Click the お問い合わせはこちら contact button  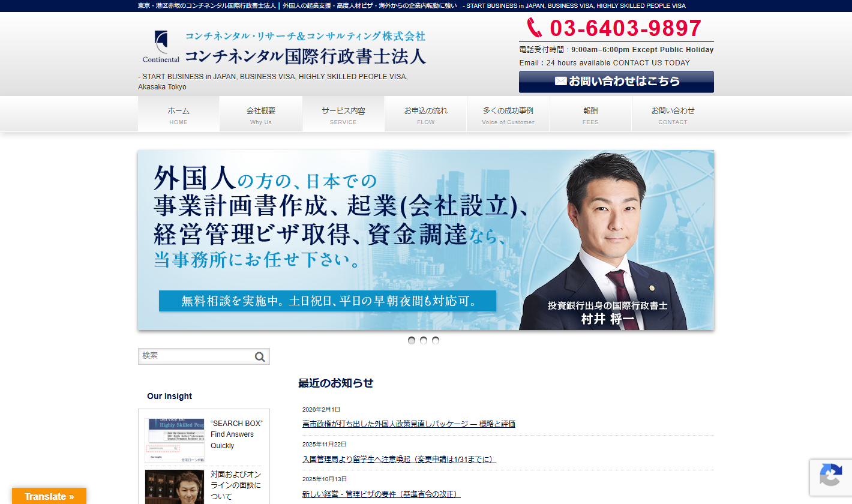(x=616, y=82)
